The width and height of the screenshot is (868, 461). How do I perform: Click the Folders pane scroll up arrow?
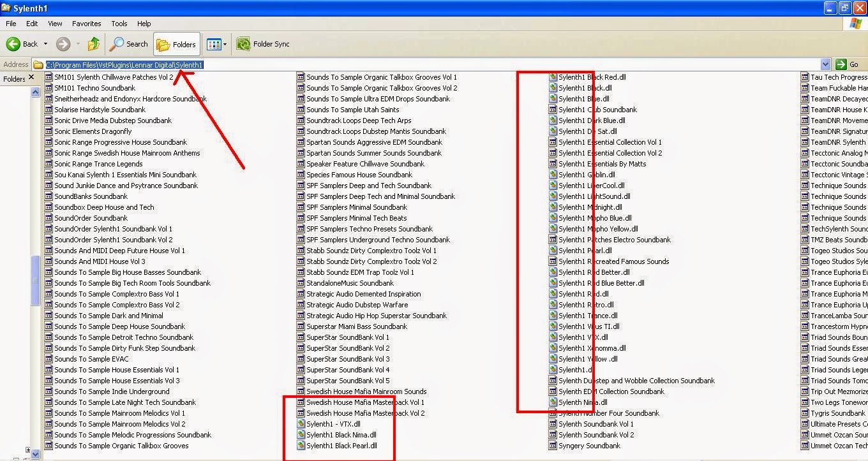35,92
